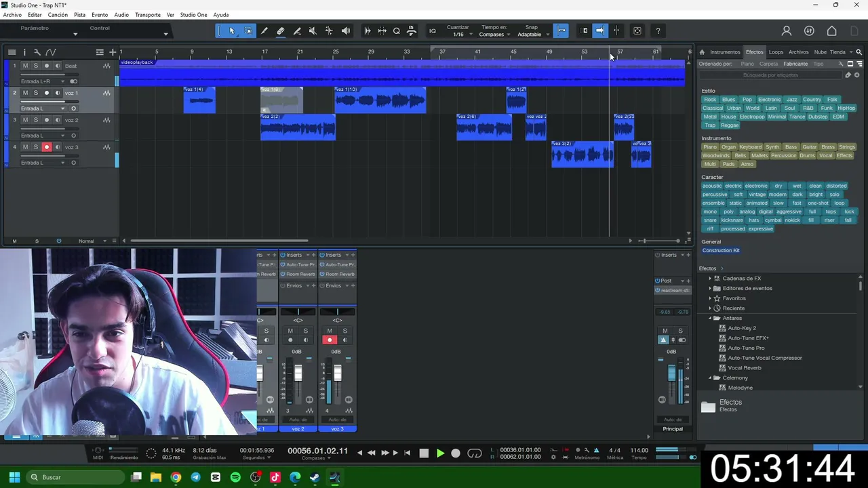Click the Windows Start button

(14, 477)
